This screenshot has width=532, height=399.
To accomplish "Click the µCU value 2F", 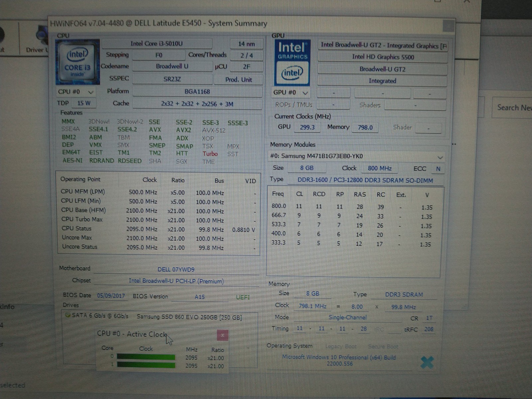I will click(246, 67).
